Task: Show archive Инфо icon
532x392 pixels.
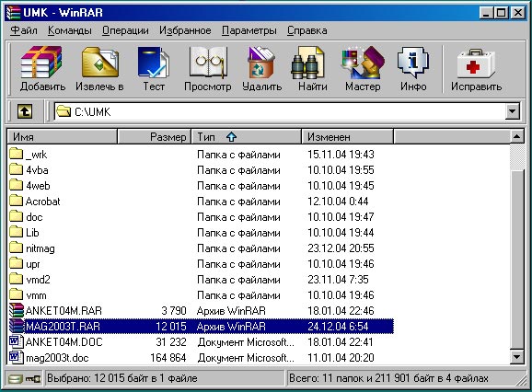Action: (413, 63)
